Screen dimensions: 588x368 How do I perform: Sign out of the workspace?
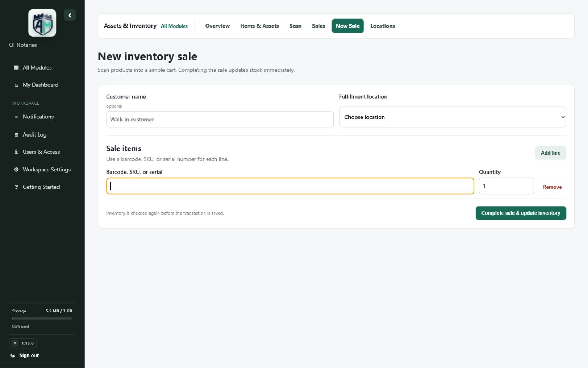click(25, 355)
